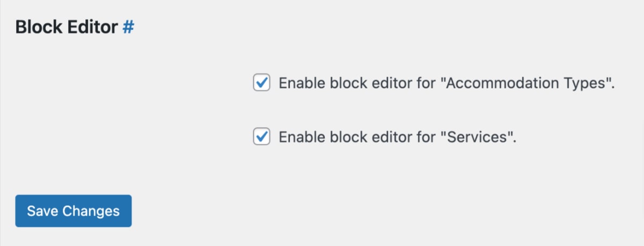Uncheck the Services block editor checkbox

(261, 137)
